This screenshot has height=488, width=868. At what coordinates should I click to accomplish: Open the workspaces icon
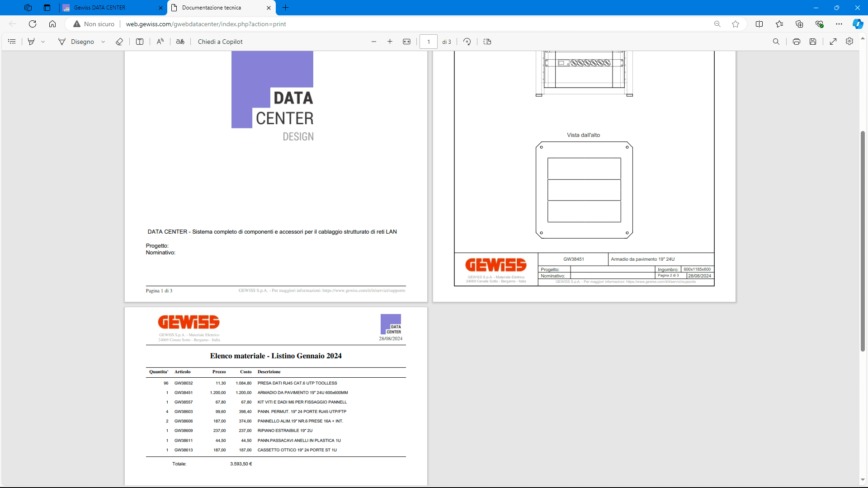tap(28, 8)
